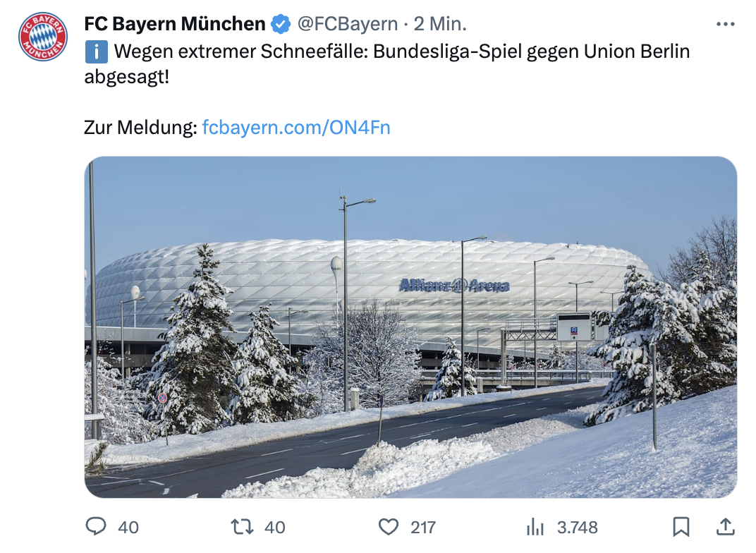
Task: Open the tweet's "2 Min." timestamp
Action: coord(440,24)
